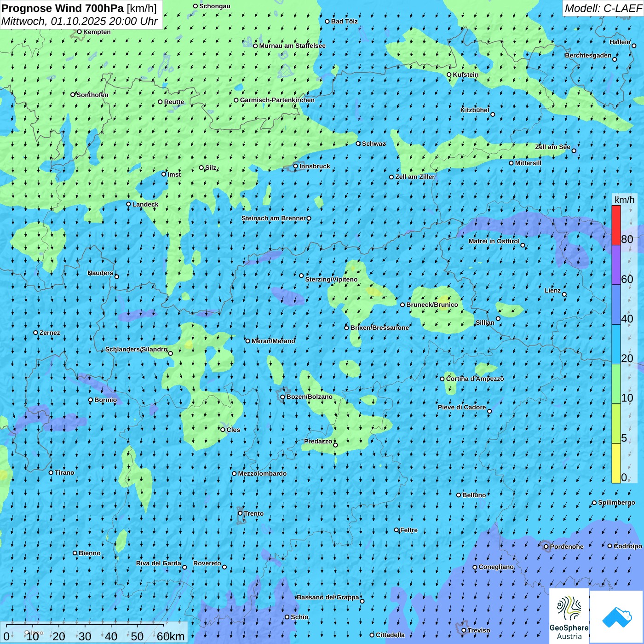The image size is (644, 644).
Task: Click the 'Modell: C-LAEF' label
Action: pos(603,8)
